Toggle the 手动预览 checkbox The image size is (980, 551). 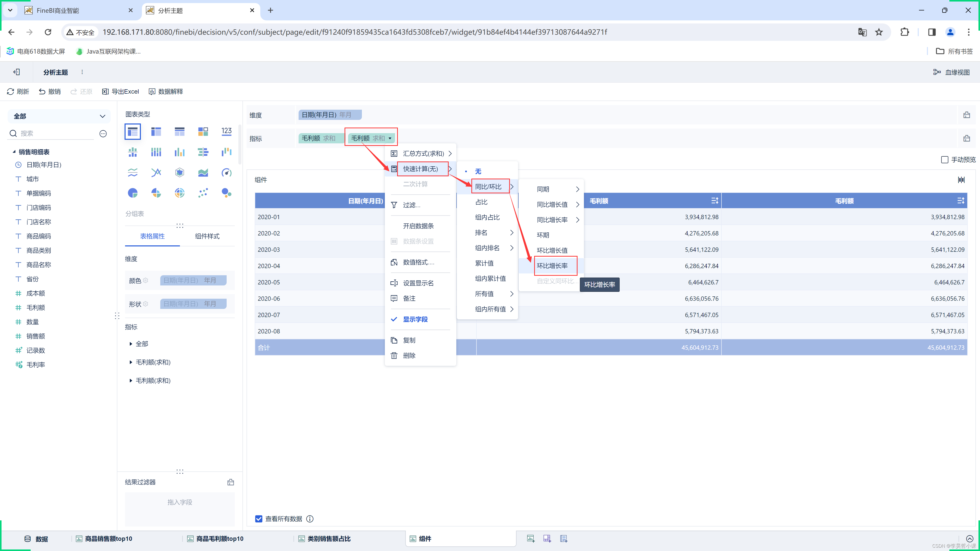point(945,160)
